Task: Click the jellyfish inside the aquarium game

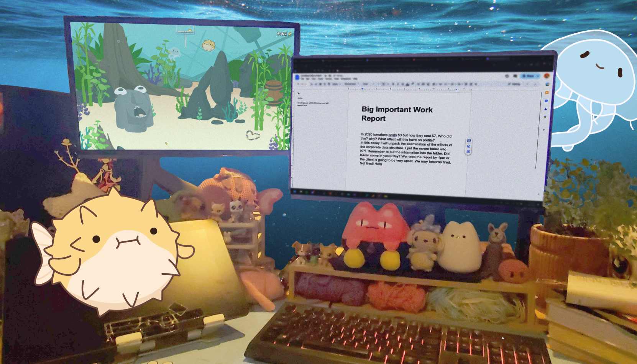Action: [x=175, y=52]
